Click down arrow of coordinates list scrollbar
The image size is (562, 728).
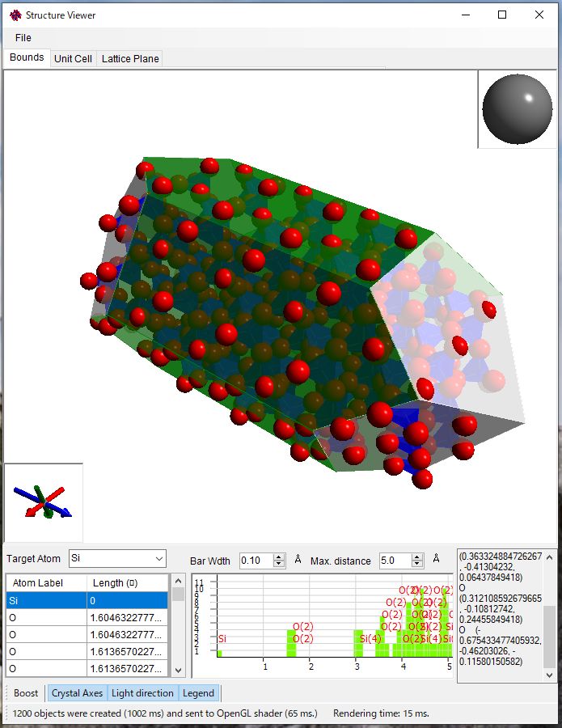point(550,675)
